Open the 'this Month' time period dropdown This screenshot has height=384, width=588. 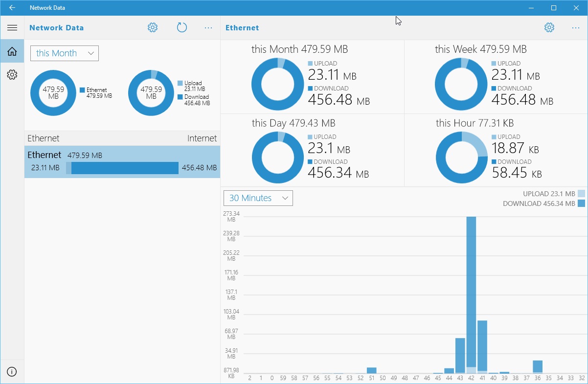(64, 53)
